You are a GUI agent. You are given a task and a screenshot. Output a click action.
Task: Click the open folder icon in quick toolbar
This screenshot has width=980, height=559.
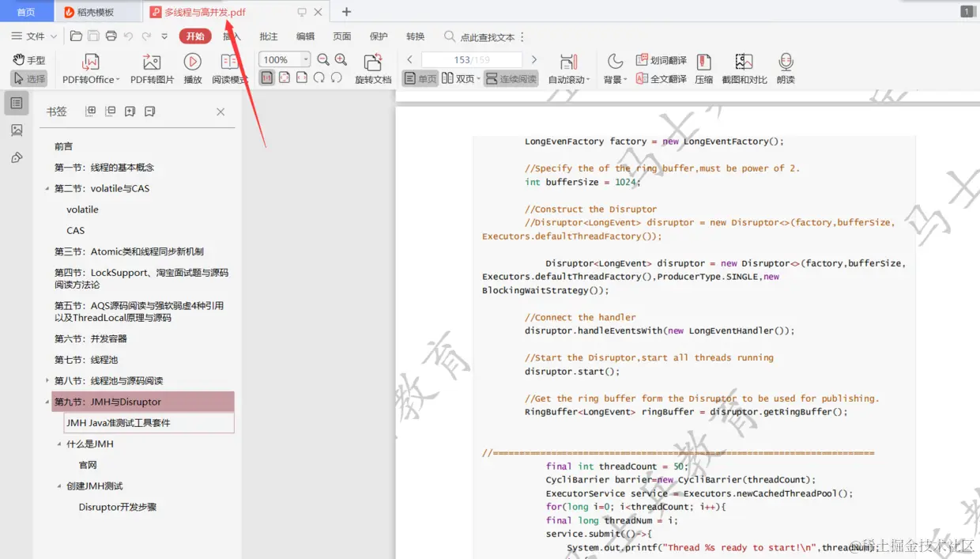tap(76, 36)
